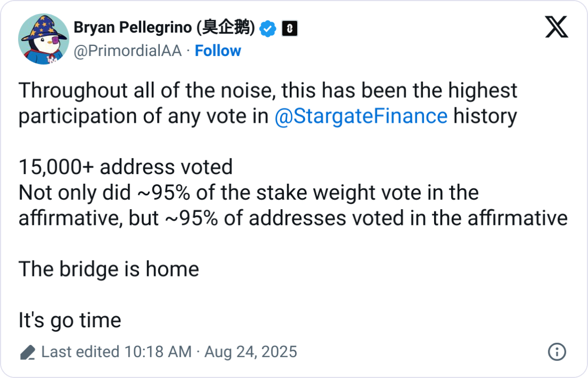Viewport: 588px width, 378px height.
Task: Click the square affiliate badge beside the name
Action: [289, 28]
